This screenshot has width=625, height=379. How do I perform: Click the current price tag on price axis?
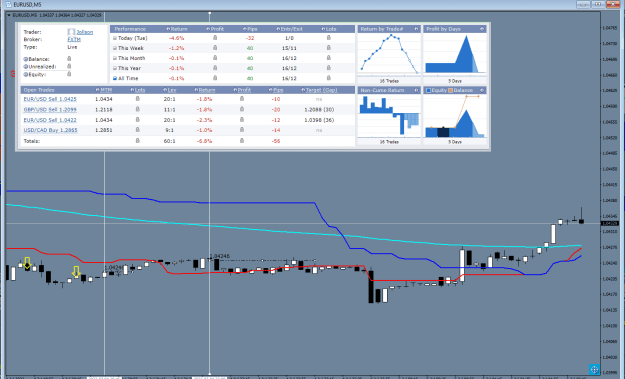coord(609,224)
